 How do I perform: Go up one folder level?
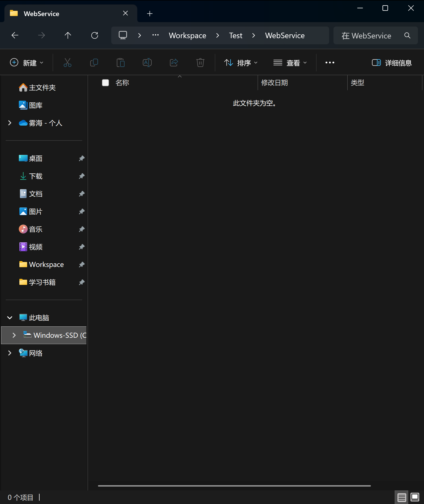click(x=68, y=35)
